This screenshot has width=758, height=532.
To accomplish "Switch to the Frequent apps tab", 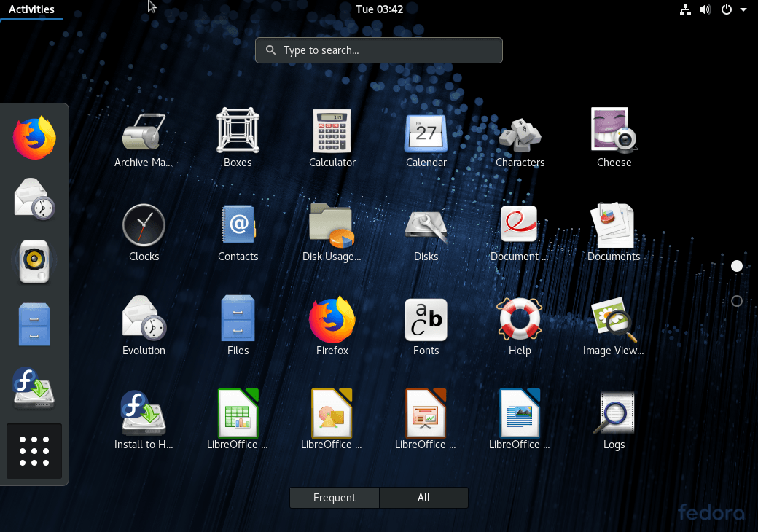I will 335,498.
